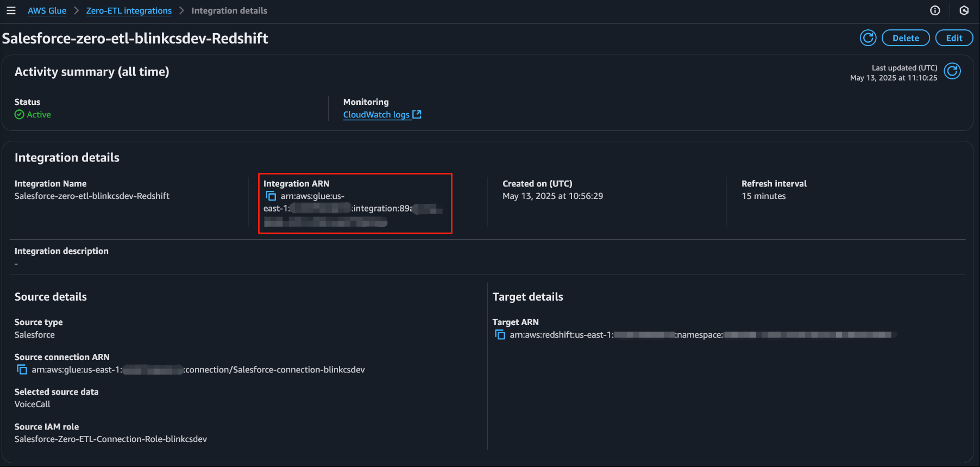
Task: Select the Integration Name value text
Action: (92, 196)
